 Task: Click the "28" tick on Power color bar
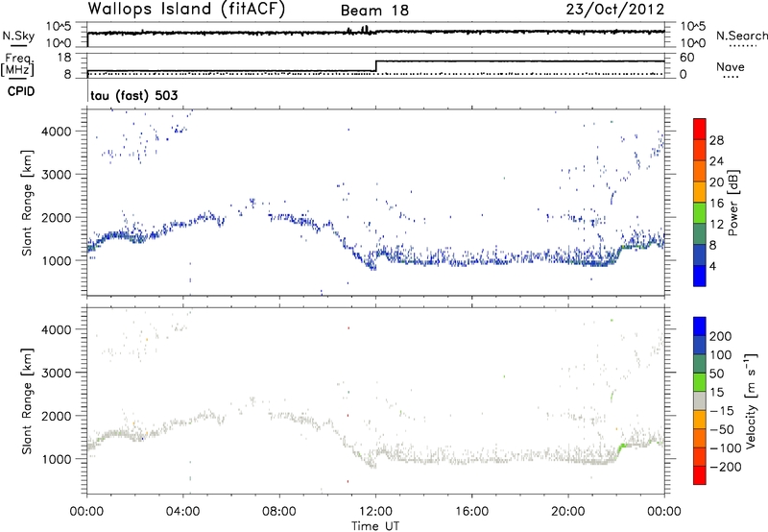716,140
